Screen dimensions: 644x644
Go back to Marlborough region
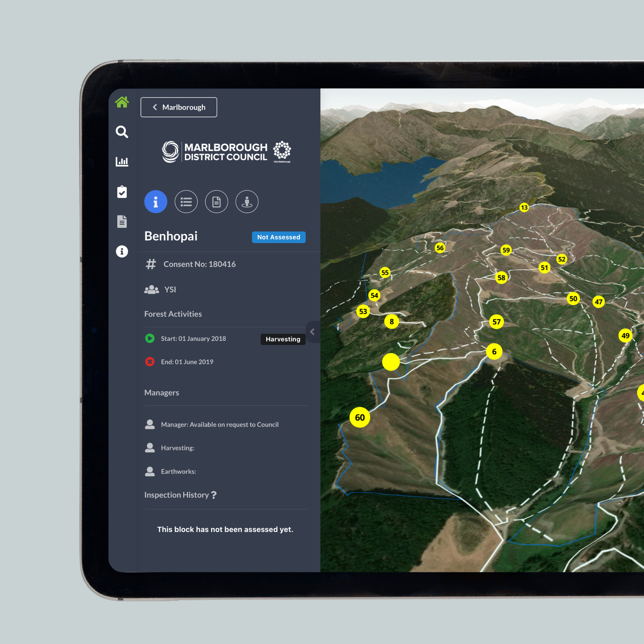coord(179,107)
